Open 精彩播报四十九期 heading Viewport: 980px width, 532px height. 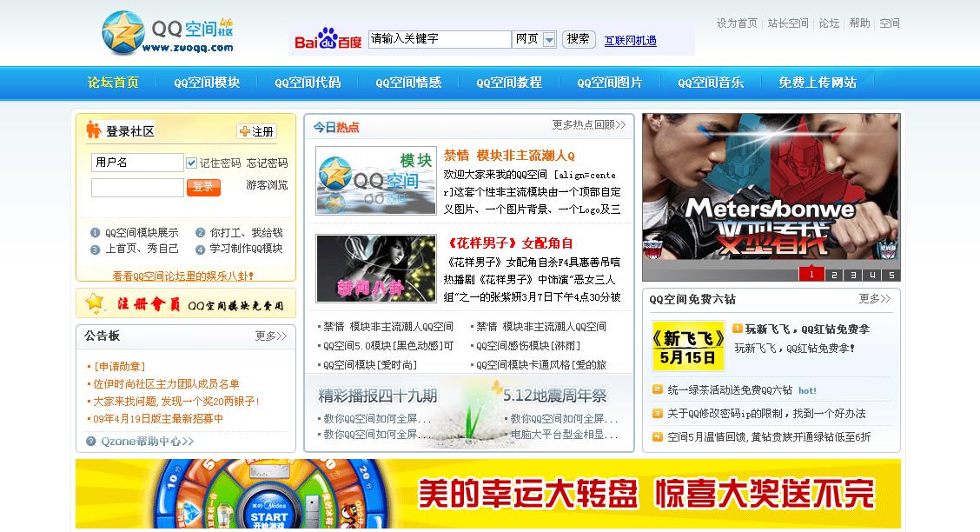(x=378, y=396)
